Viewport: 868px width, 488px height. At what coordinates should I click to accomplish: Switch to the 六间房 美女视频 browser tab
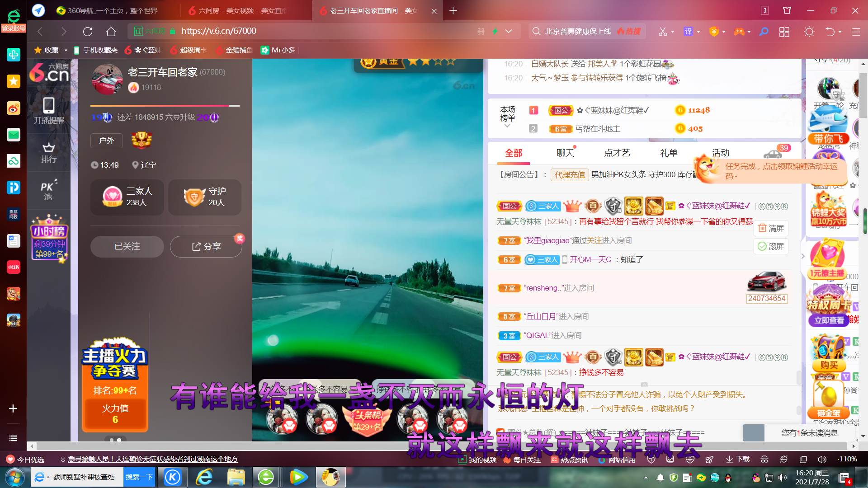coord(244,10)
